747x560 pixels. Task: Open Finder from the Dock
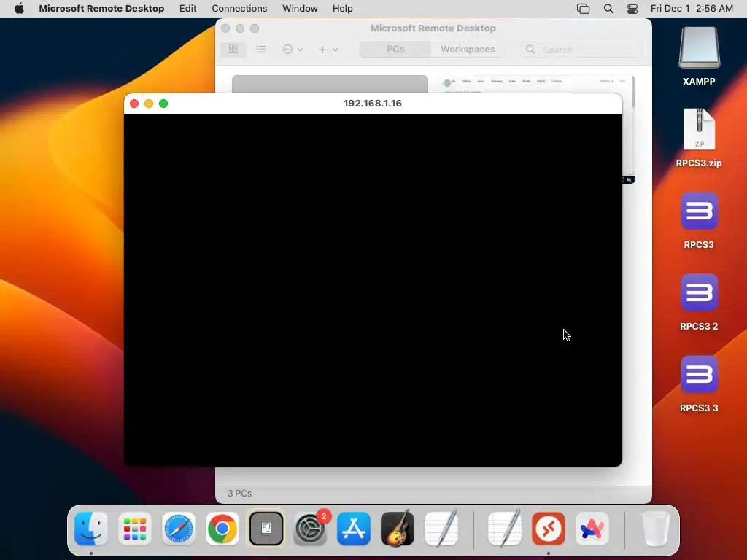coord(91,529)
